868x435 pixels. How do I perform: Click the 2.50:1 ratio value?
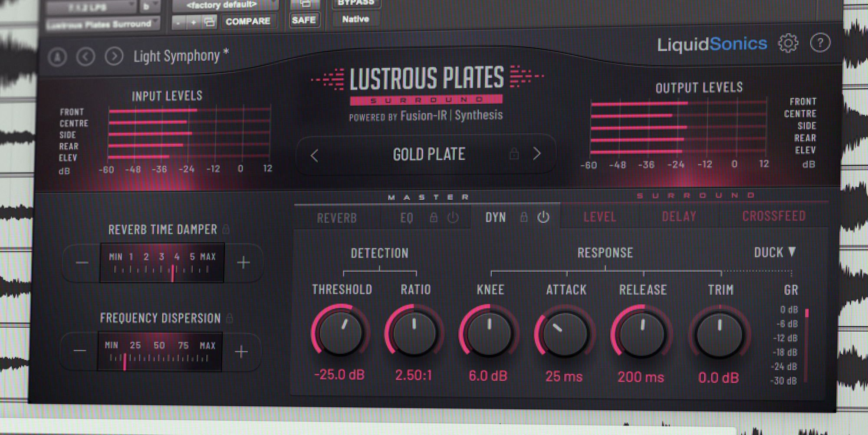pyautogui.click(x=414, y=375)
